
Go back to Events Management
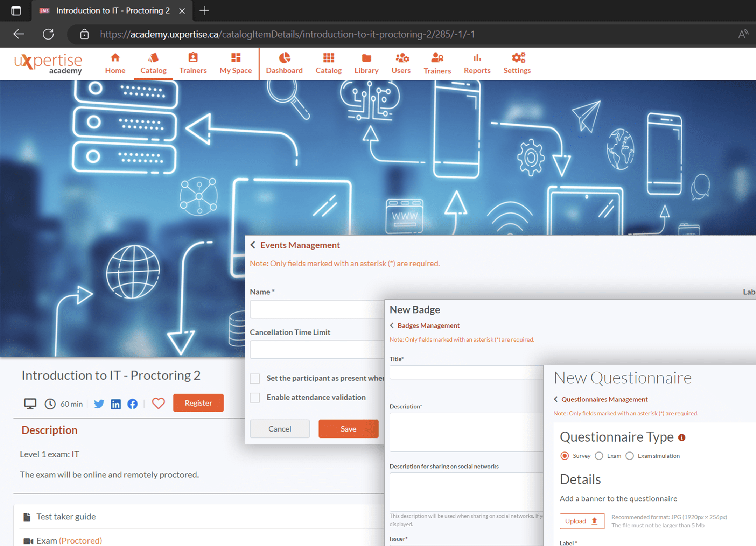295,245
